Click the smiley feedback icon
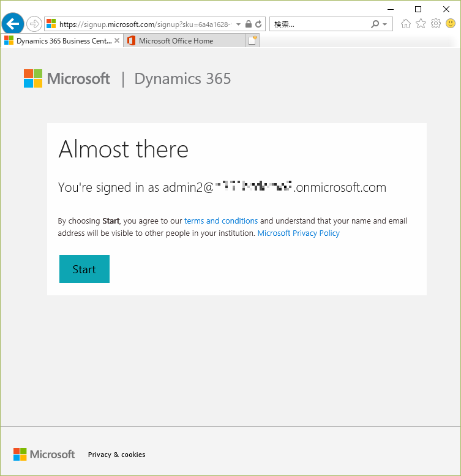461x476 pixels. click(x=451, y=23)
